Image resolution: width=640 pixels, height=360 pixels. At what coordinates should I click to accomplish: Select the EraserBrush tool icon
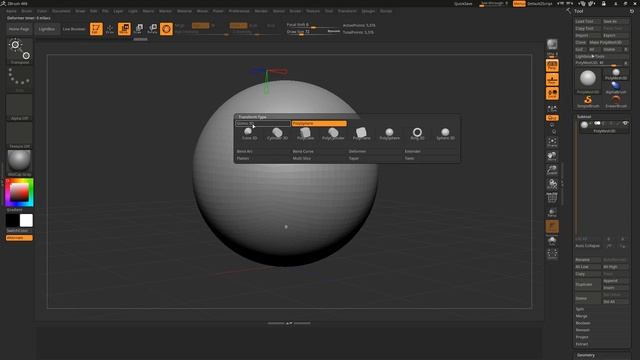[616, 102]
